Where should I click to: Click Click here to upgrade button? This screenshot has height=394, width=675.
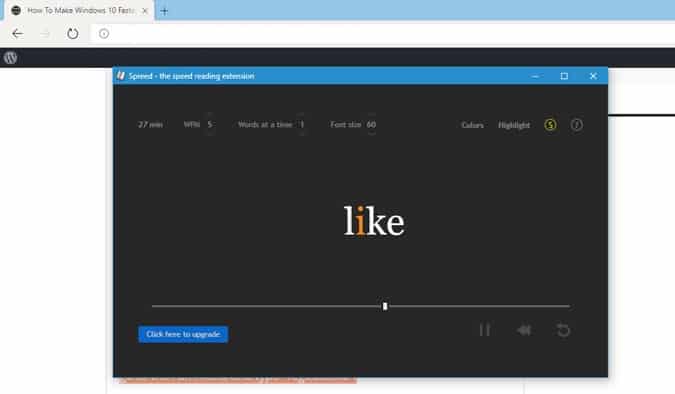tap(183, 334)
